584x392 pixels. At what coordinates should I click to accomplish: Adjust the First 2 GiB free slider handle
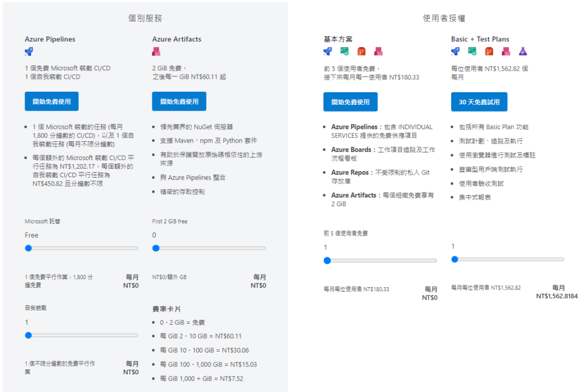coord(156,248)
